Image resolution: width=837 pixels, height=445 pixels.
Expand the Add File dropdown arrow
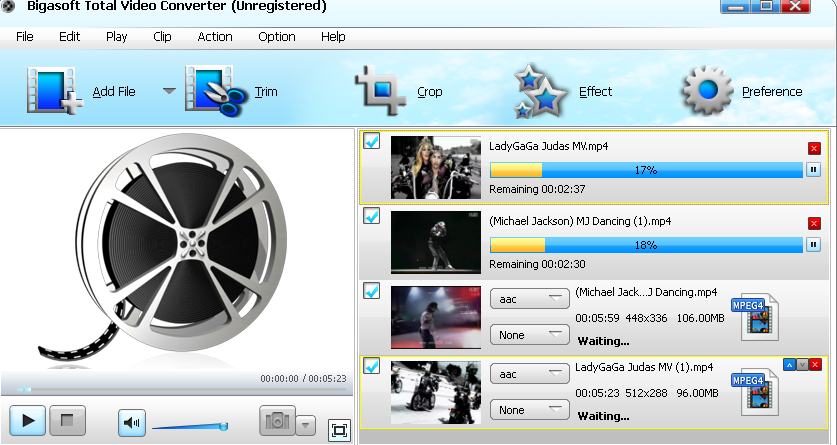(168, 91)
